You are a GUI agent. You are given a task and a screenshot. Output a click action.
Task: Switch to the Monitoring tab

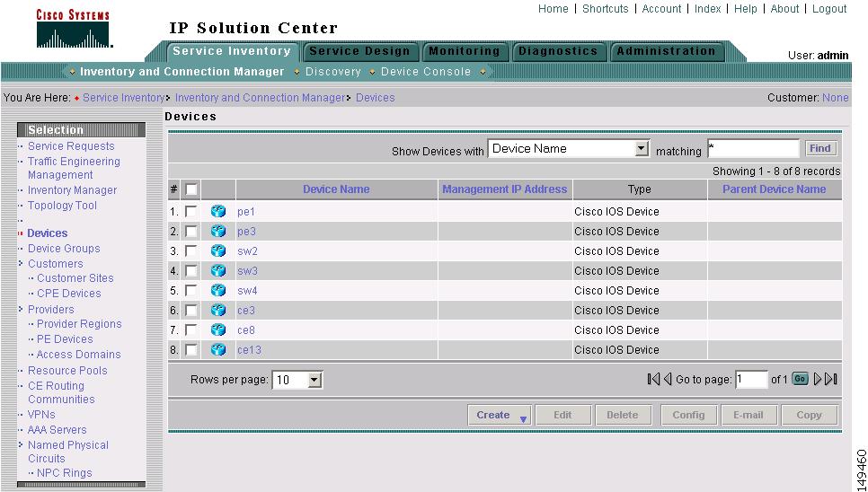(x=465, y=51)
